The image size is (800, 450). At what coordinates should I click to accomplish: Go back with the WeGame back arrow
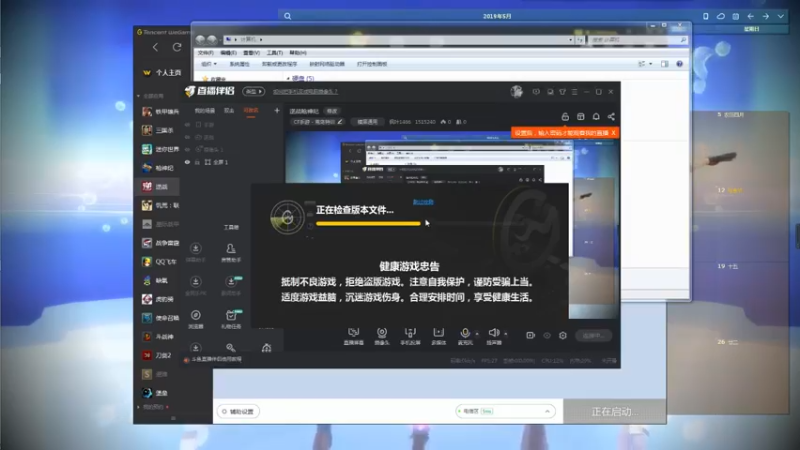(x=155, y=47)
